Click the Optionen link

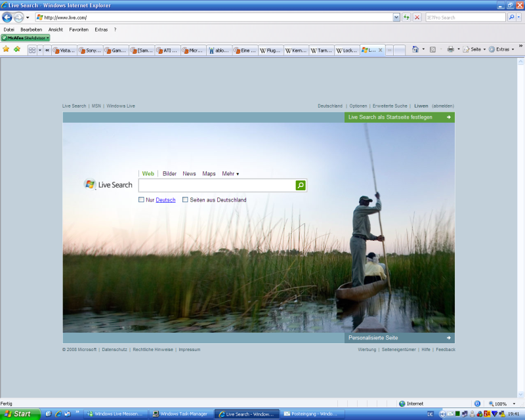tap(358, 106)
